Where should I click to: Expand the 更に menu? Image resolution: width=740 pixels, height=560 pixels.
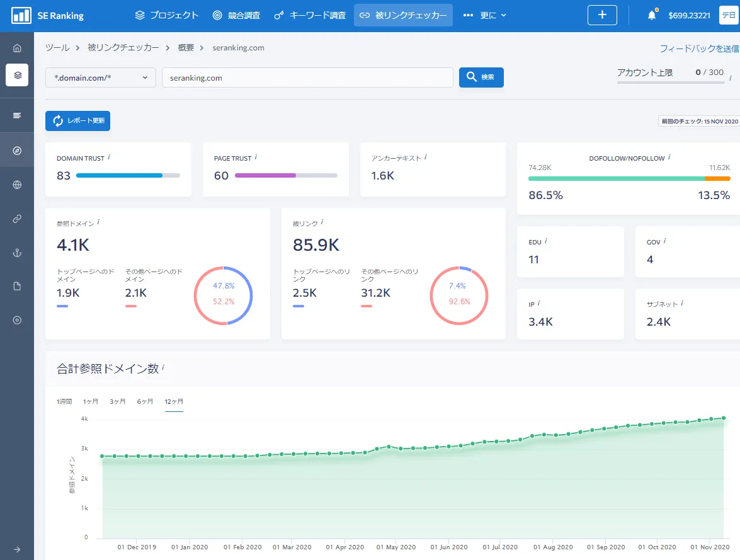485,15
